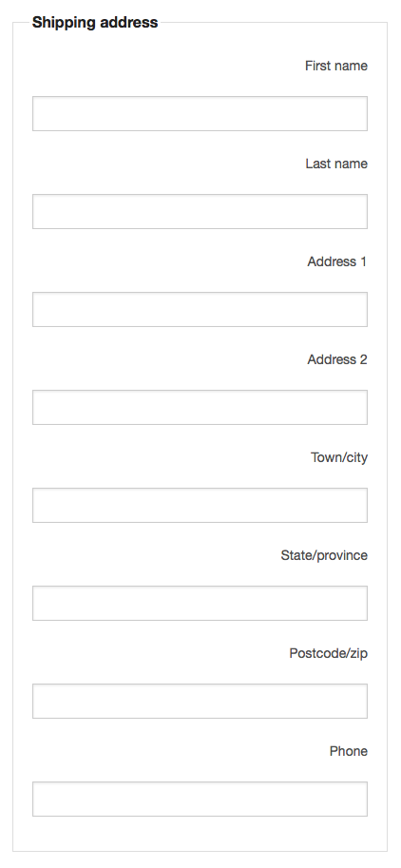Select the Phone number input box
The image size is (401, 868).
click(x=200, y=800)
